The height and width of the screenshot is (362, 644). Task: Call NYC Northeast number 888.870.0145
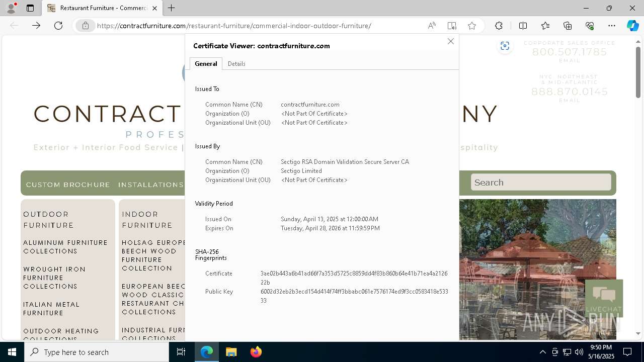click(570, 92)
